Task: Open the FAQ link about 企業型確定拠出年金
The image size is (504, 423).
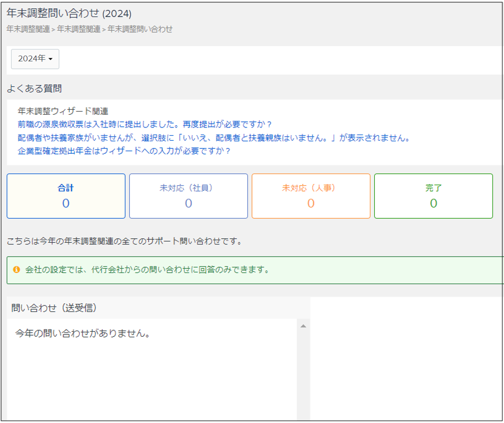Action: click(124, 151)
